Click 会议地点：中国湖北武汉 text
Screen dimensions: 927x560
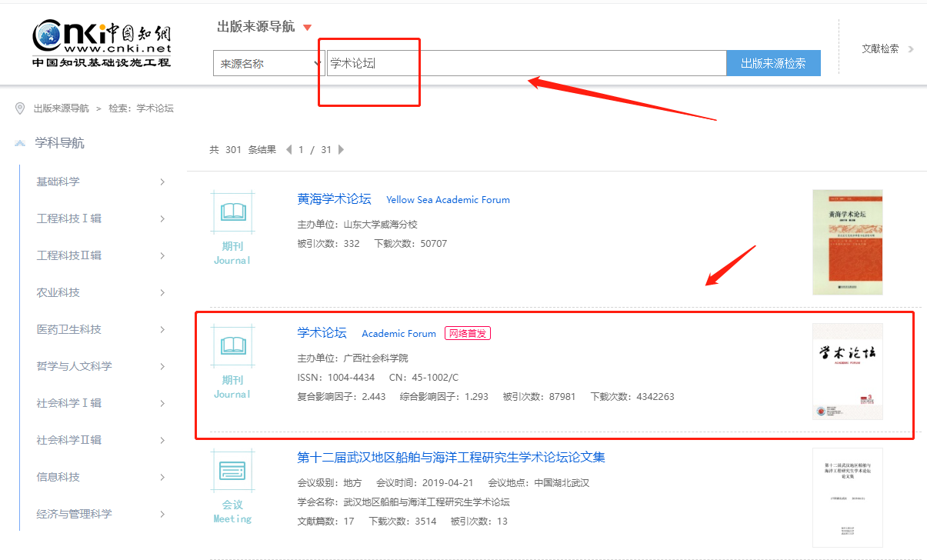[x=539, y=483]
